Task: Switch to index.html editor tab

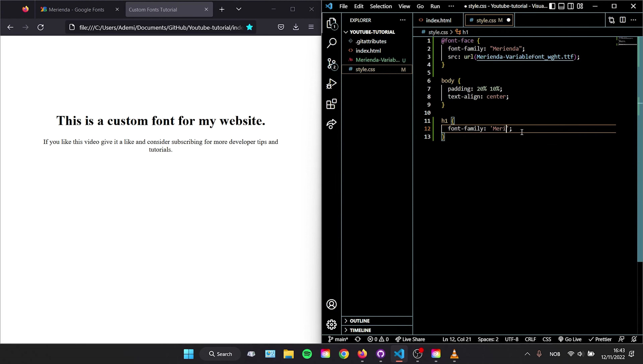Action: [438, 20]
